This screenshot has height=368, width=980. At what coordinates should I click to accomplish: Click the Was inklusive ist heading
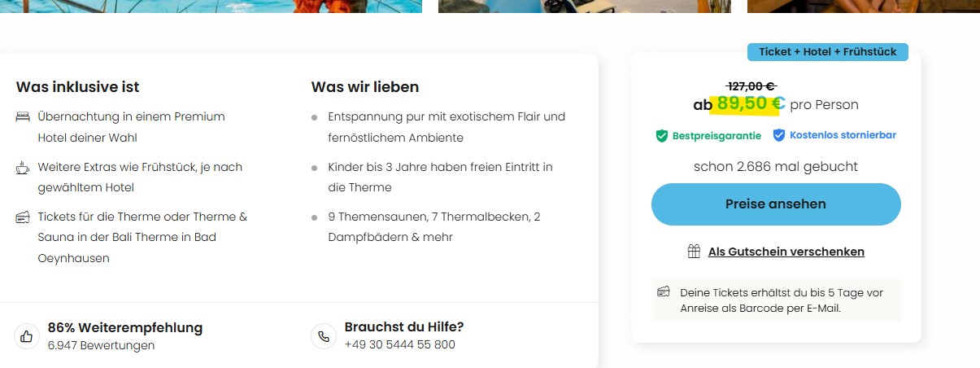click(x=77, y=87)
